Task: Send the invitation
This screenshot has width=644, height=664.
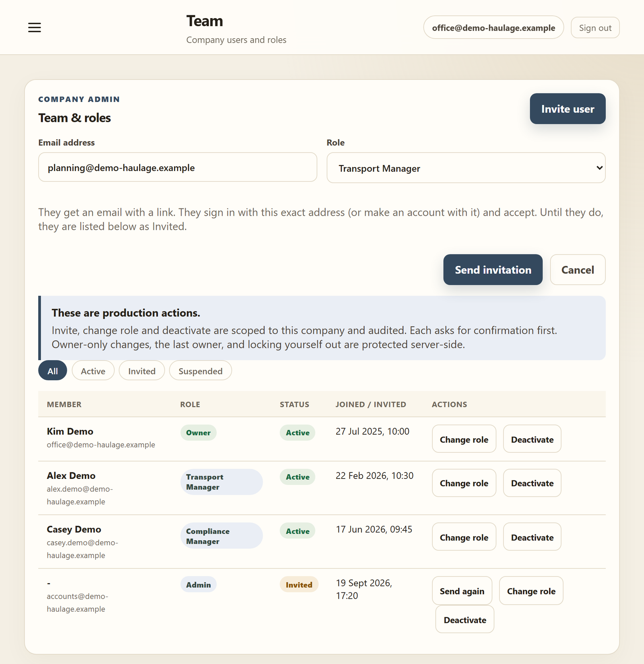Action: point(493,270)
